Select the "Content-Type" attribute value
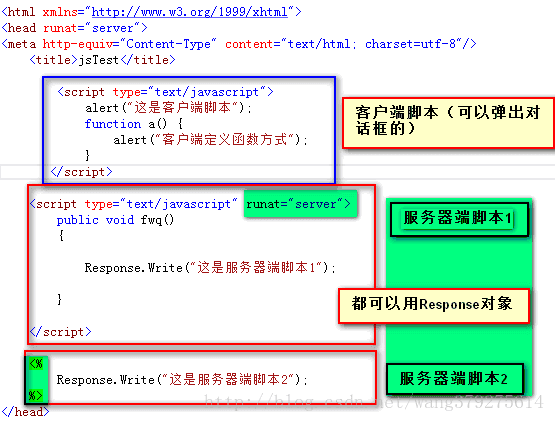 point(168,44)
